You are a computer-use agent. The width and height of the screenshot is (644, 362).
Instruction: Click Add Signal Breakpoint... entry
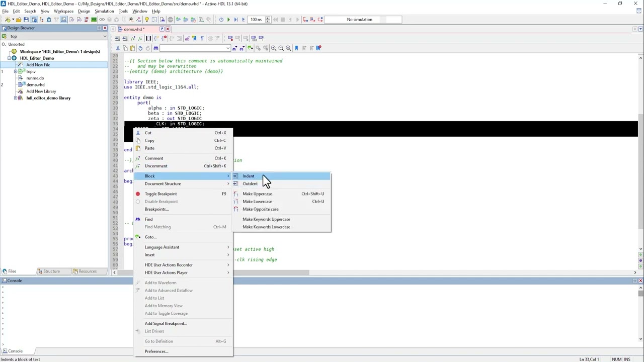pyautogui.click(x=166, y=323)
